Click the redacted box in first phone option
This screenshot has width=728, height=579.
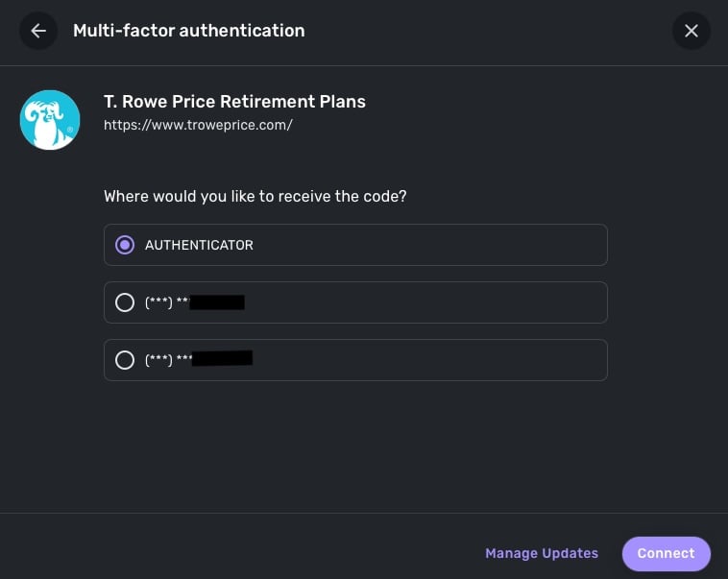tap(217, 302)
